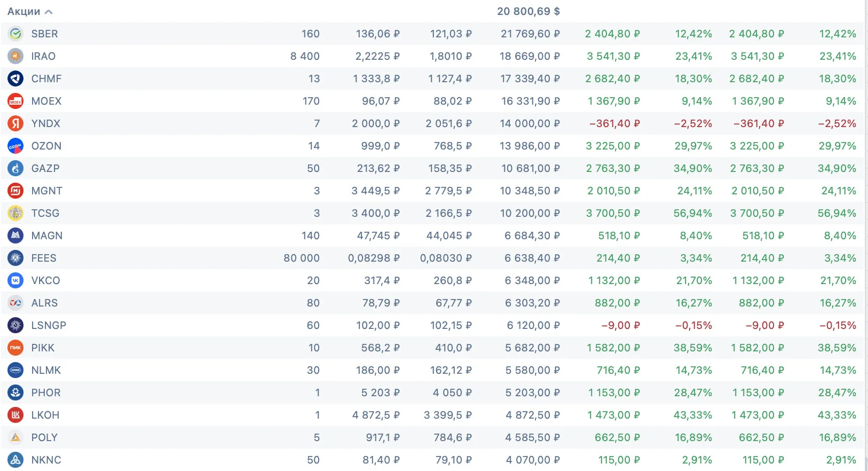Click MGNT position value 10 348,50 ₽
Image resolution: width=868 pixels, height=471 pixels.
530,191
